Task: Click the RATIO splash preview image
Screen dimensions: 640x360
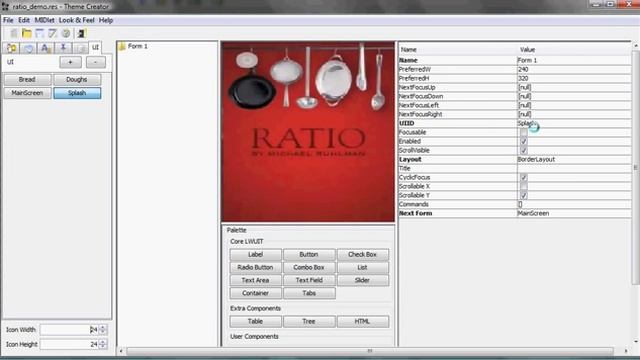Action: 308,132
